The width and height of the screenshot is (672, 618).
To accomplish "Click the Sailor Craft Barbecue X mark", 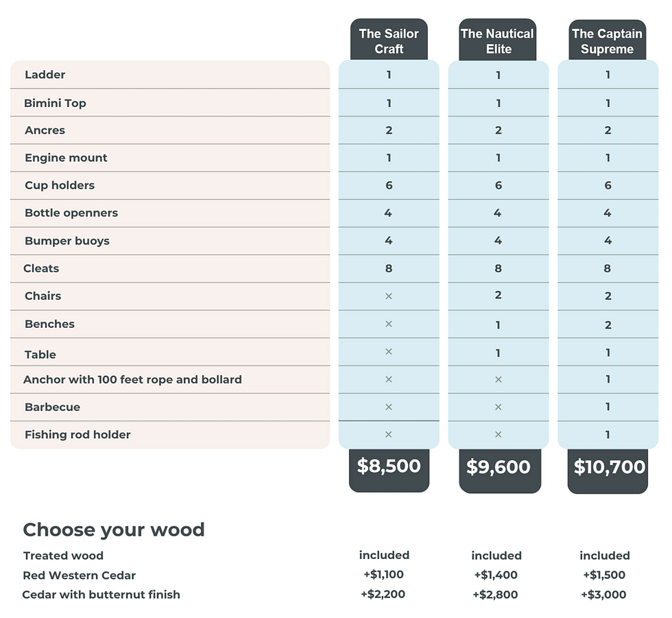I will [x=389, y=407].
